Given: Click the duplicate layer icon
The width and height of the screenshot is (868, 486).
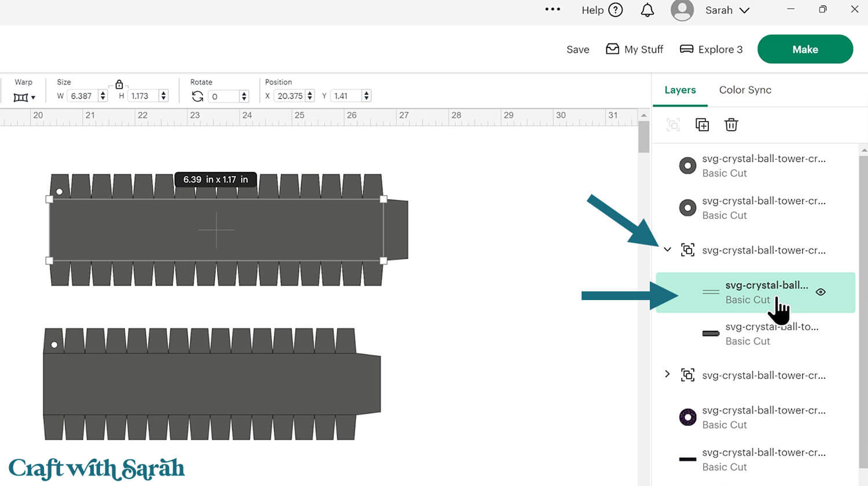Looking at the screenshot, I should [702, 125].
